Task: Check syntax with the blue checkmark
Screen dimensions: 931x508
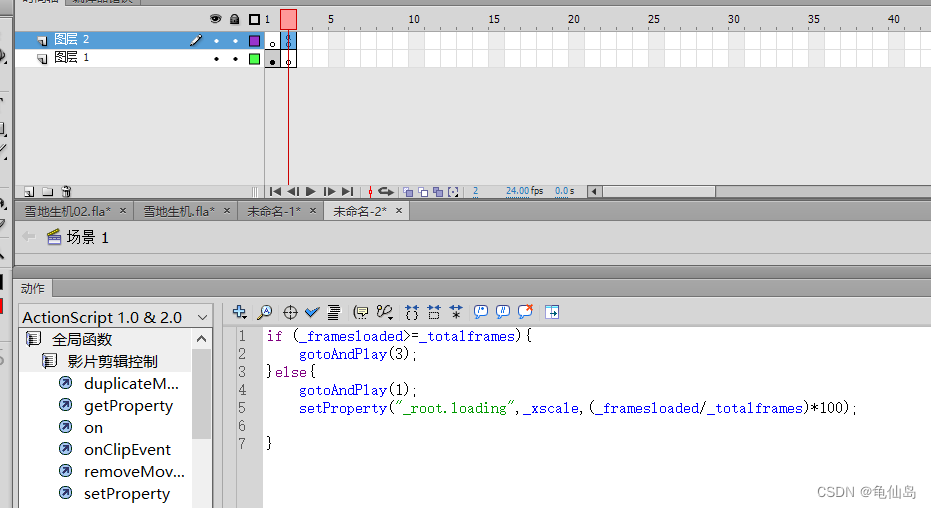Action: coord(312,312)
